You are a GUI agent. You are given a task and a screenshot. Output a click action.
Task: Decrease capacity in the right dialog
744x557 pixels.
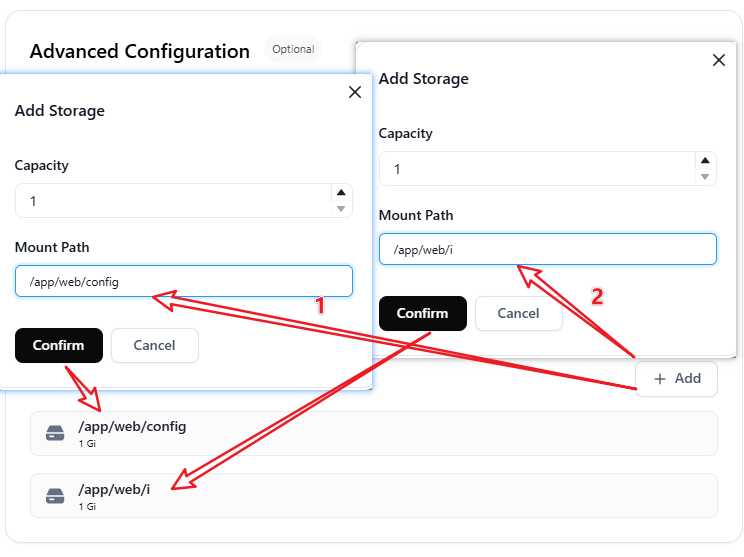(705, 177)
